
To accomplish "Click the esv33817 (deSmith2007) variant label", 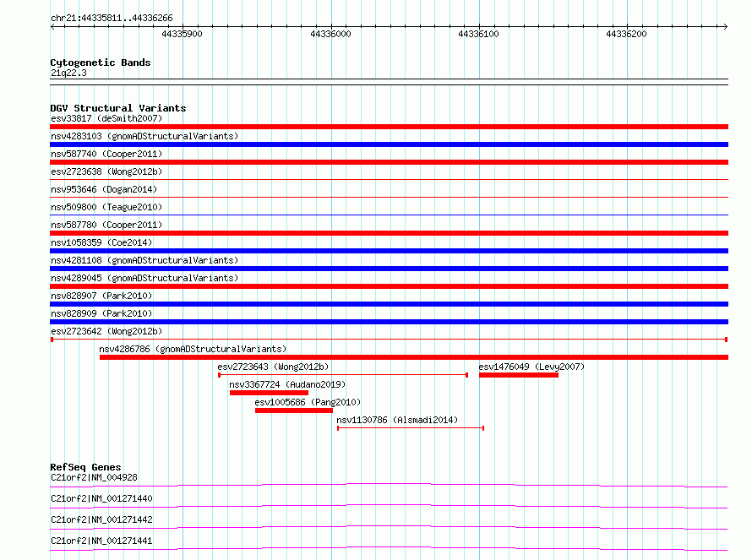I will (106, 118).
